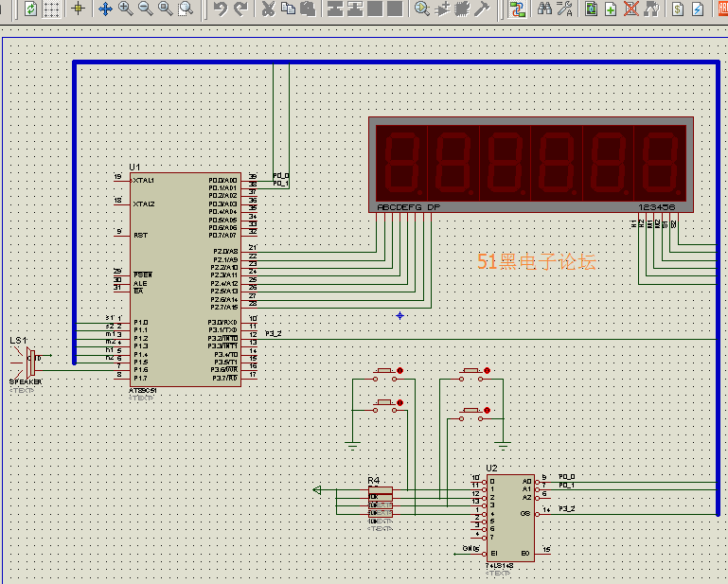Click the LS1 reference label
Screen dimensions: 728x584
pos(18,341)
